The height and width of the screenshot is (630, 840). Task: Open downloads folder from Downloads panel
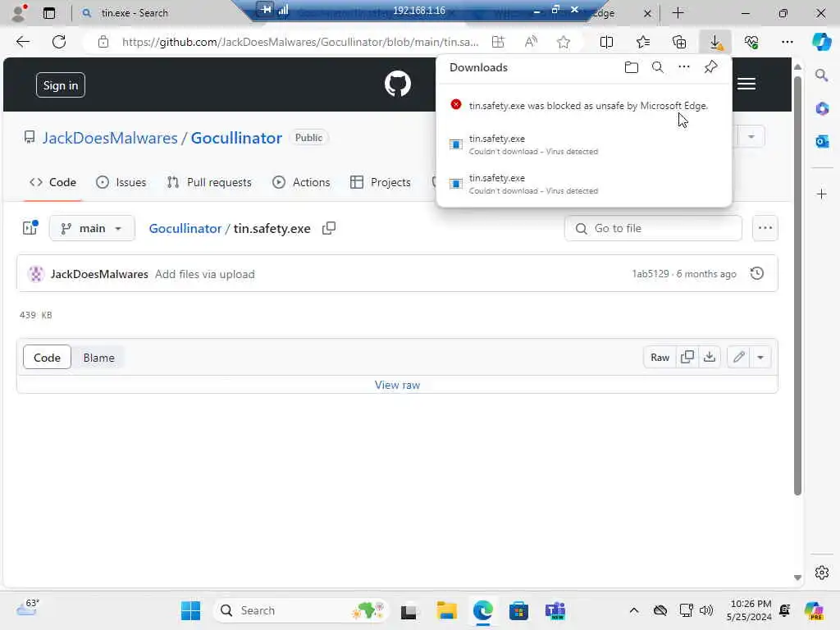pos(632,67)
